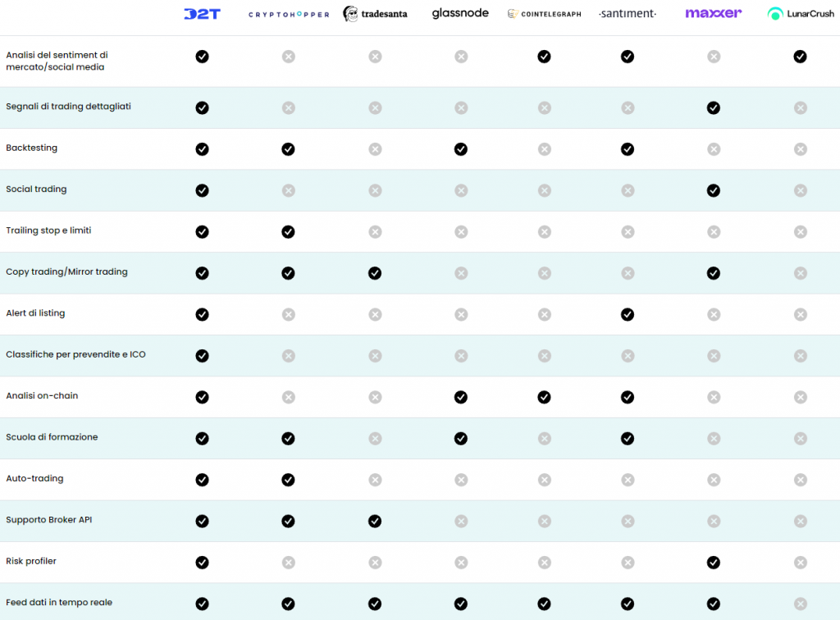The image size is (840, 620).
Task: Click the maxxer logo
Action: click(714, 13)
